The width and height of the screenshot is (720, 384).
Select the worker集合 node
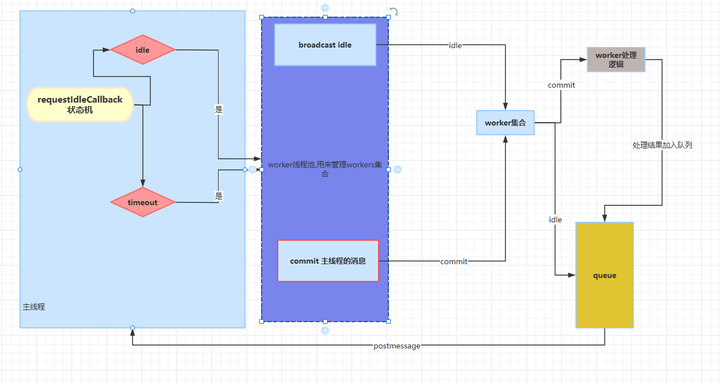[x=505, y=123]
